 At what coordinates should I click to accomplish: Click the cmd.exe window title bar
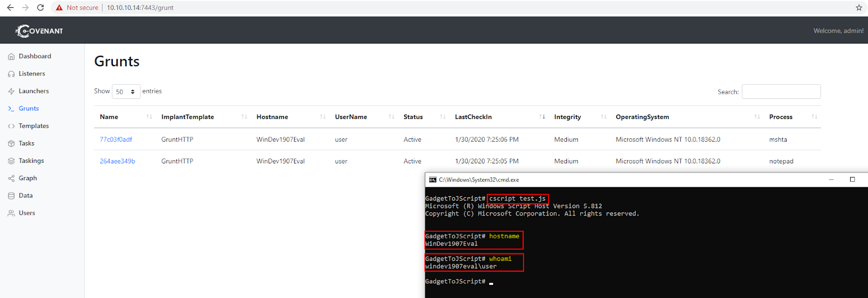[647, 180]
